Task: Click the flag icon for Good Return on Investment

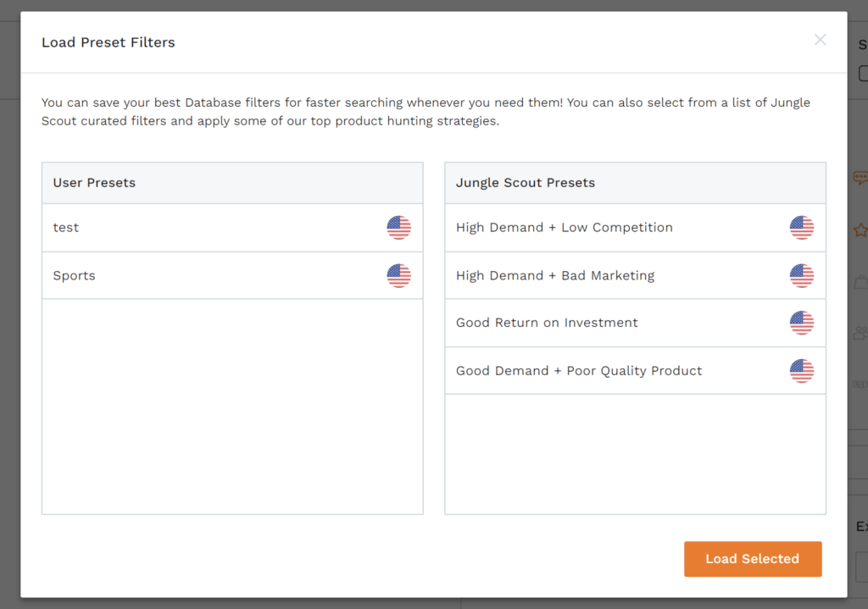Action: (802, 323)
